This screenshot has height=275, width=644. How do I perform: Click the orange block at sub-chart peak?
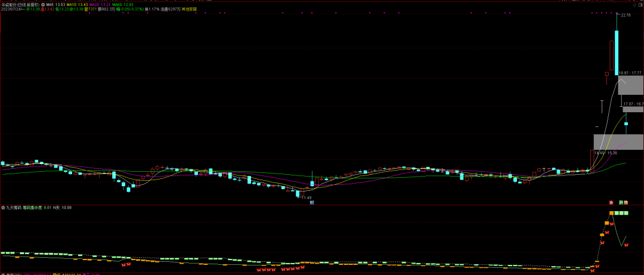[x=612, y=213]
